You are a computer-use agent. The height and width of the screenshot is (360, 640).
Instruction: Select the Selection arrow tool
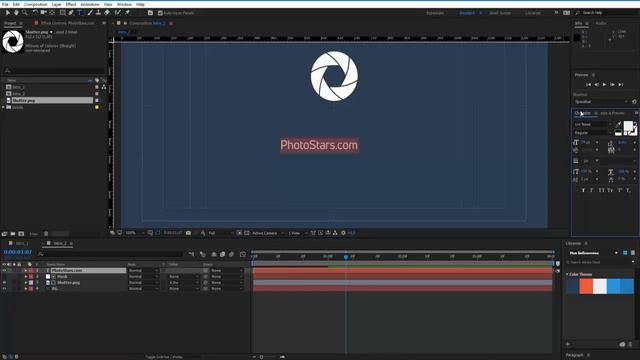(x=8, y=13)
